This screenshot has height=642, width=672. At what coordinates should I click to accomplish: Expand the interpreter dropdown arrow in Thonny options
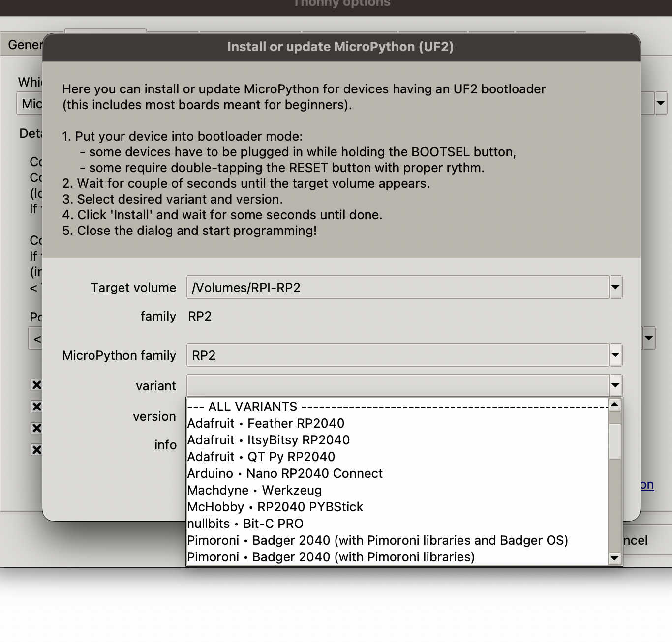coord(661,104)
